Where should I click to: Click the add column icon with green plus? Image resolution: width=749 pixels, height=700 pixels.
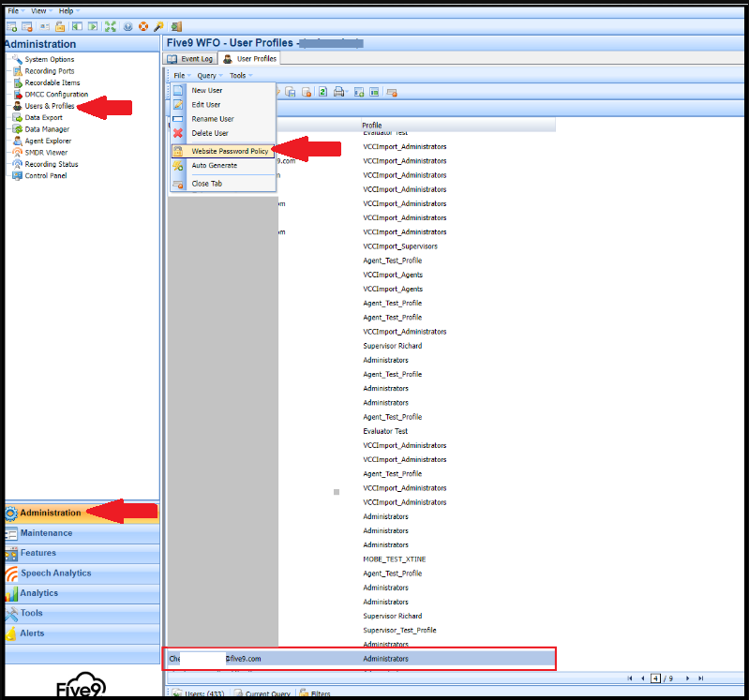click(x=359, y=92)
